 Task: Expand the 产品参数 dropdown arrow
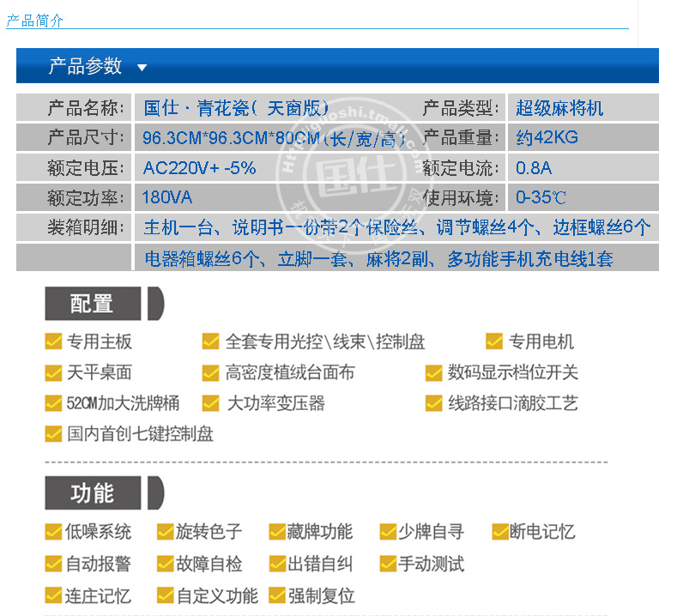pyautogui.click(x=142, y=67)
